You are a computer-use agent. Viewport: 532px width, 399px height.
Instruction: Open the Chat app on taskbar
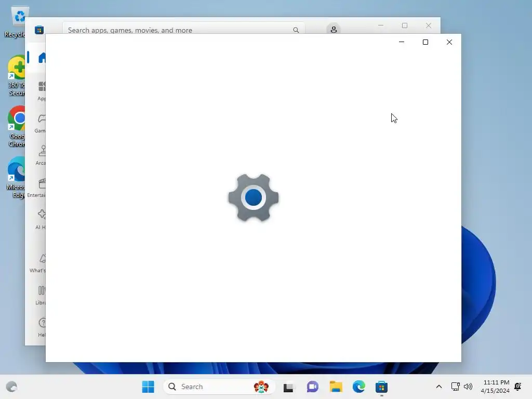(312, 387)
